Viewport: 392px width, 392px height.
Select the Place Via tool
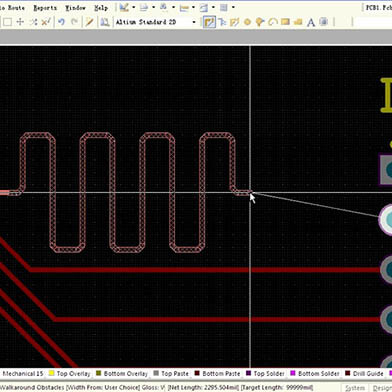[x=260, y=22]
